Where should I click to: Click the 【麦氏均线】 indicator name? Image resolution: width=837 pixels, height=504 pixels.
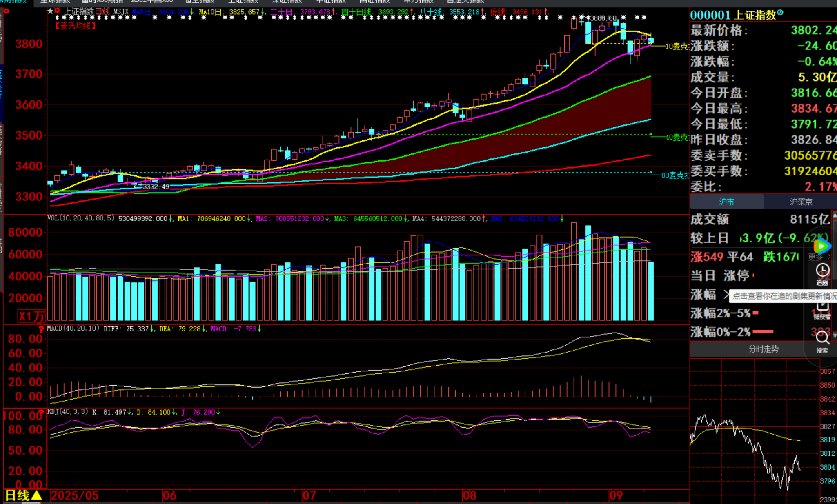coord(76,26)
